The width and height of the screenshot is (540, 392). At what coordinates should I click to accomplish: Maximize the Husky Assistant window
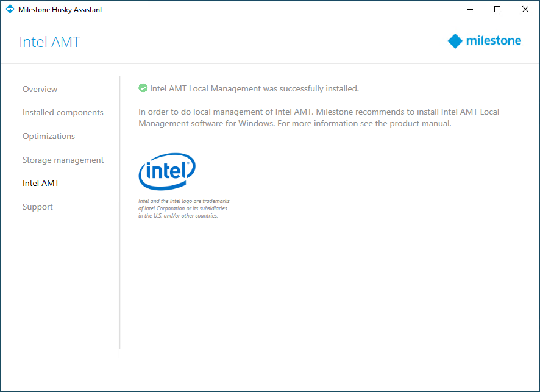click(497, 9)
